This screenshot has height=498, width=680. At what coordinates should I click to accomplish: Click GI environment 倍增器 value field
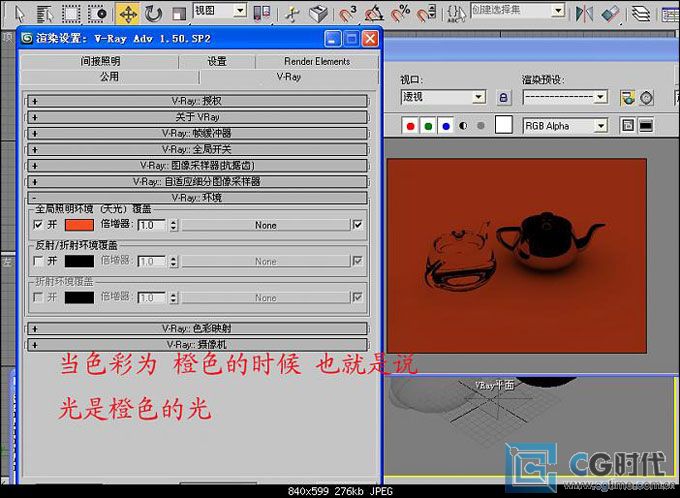point(152,225)
